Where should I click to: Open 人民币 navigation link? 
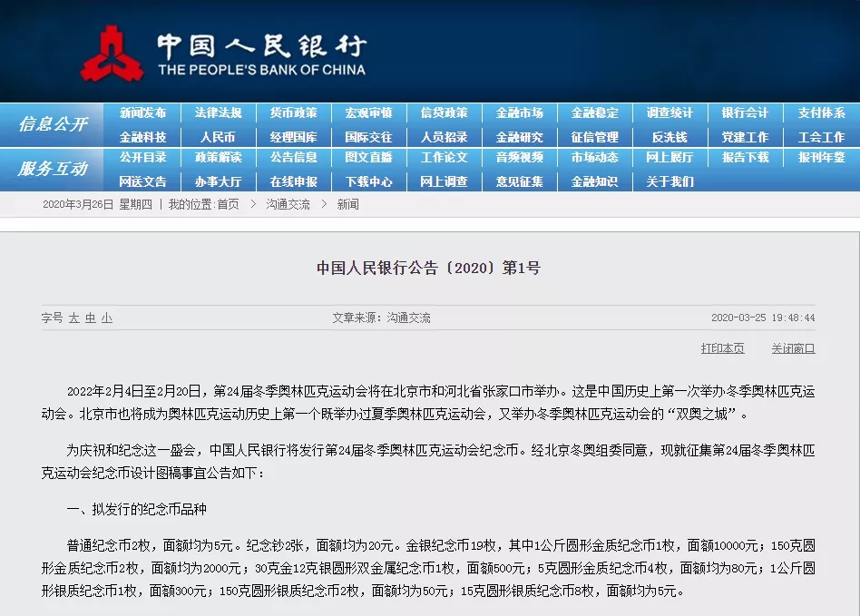click(x=219, y=137)
